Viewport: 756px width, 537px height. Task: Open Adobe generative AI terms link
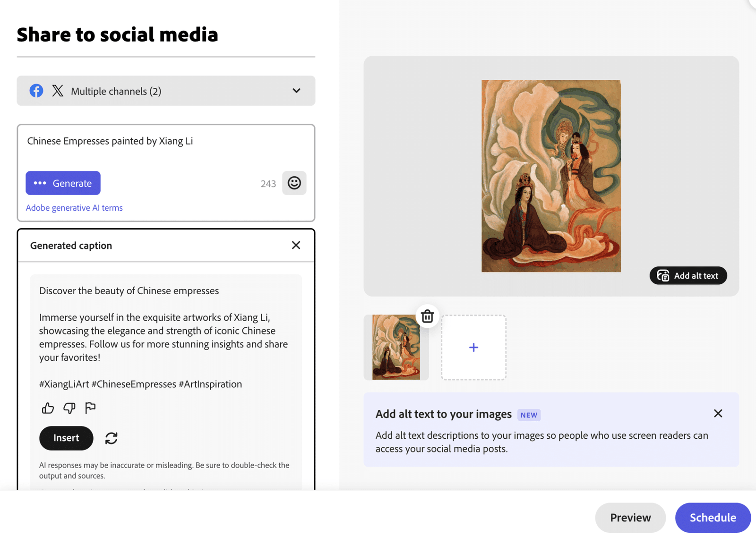pyautogui.click(x=74, y=208)
